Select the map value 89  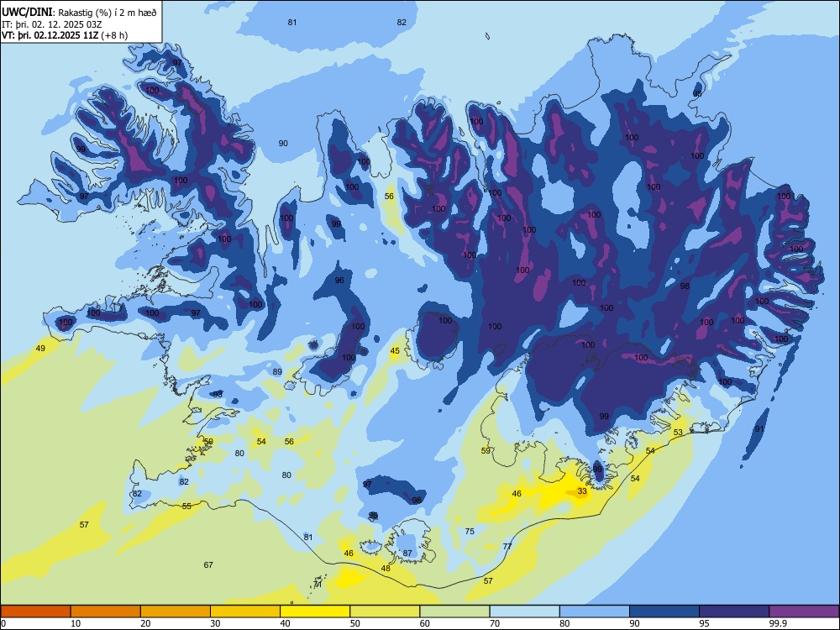[x=277, y=372]
